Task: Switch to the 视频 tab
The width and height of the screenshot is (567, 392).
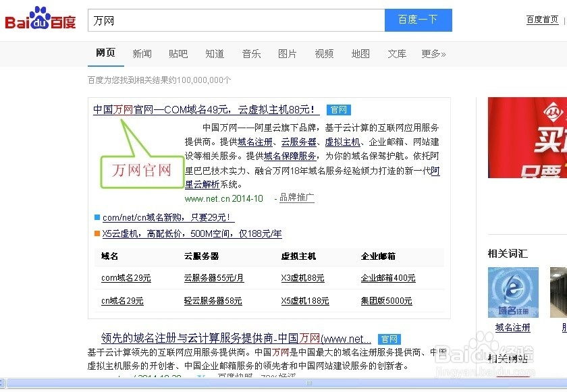Action: [324, 54]
